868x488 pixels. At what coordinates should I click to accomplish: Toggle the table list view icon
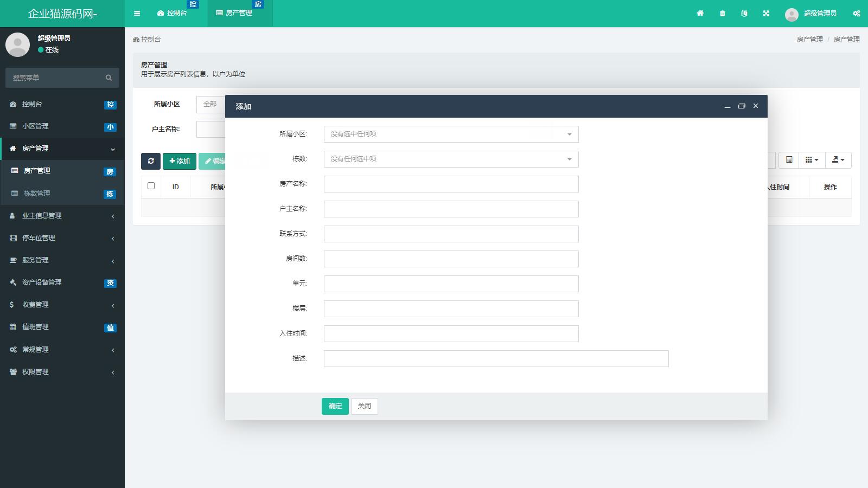[789, 160]
